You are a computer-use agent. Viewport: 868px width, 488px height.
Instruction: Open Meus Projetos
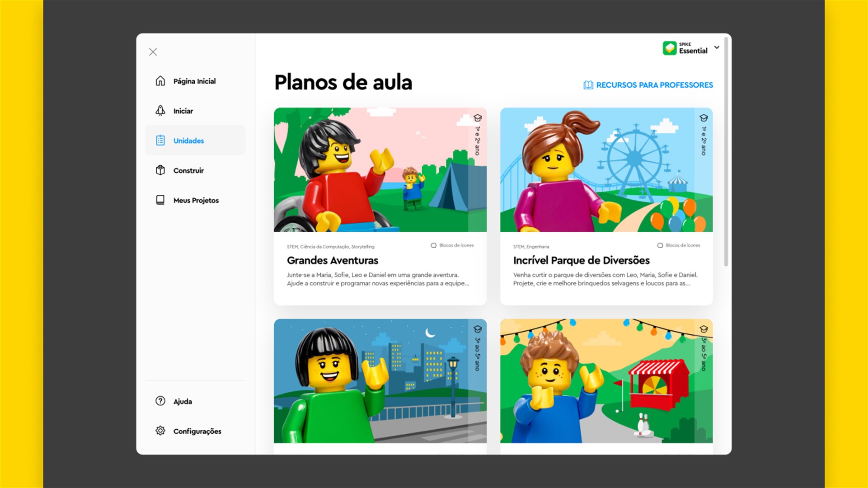(x=195, y=200)
